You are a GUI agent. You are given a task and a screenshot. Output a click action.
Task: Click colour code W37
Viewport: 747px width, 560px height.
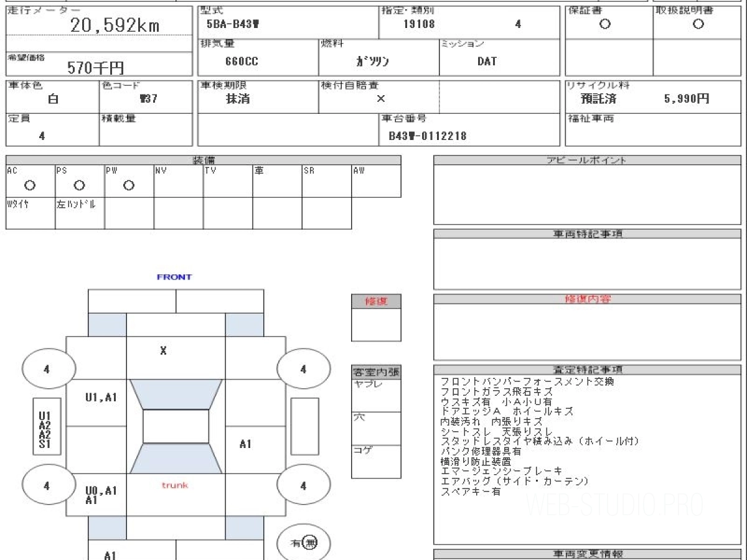[x=148, y=98]
